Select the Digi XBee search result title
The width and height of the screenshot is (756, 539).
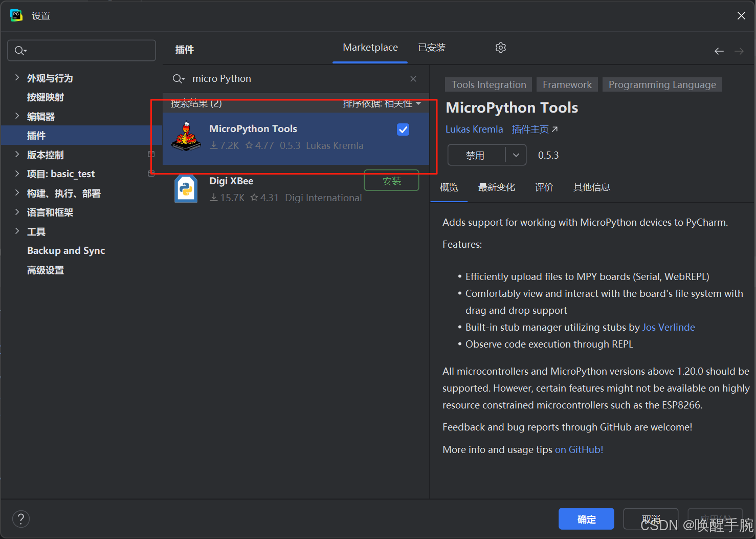click(x=231, y=181)
